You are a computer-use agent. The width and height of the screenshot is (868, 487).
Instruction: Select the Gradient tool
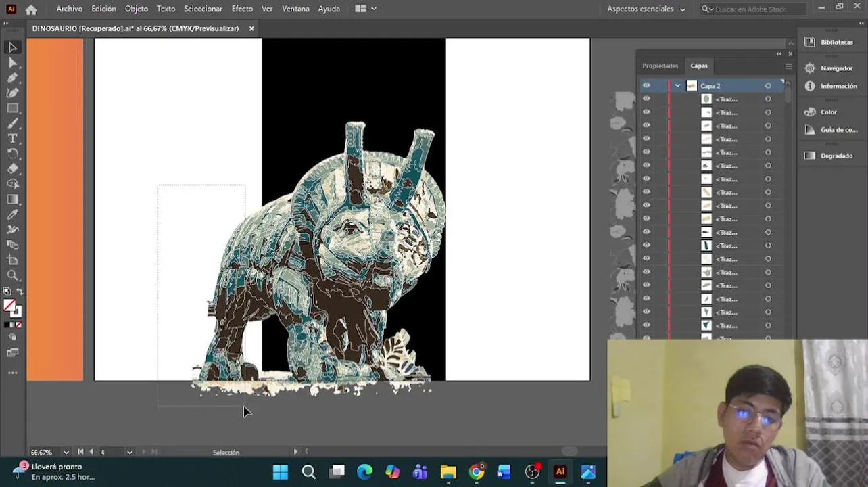tap(12, 200)
